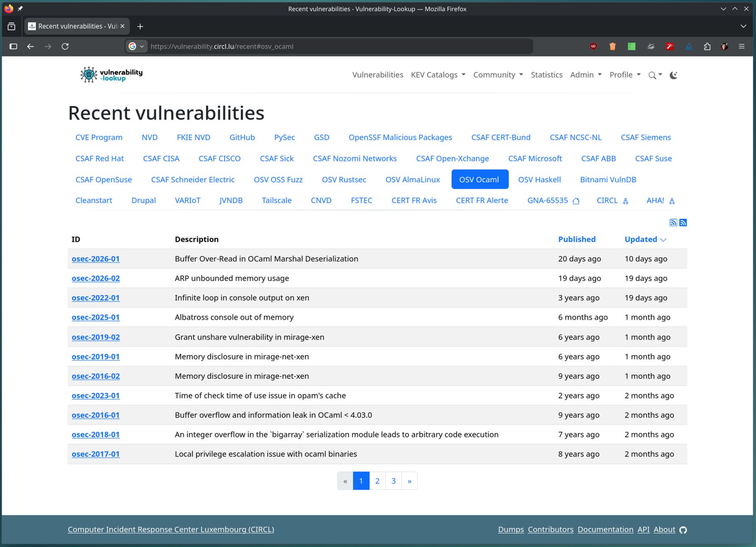Click the vulnerability-lookup logo
Screen dimensions: 756x547
click(x=111, y=75)
